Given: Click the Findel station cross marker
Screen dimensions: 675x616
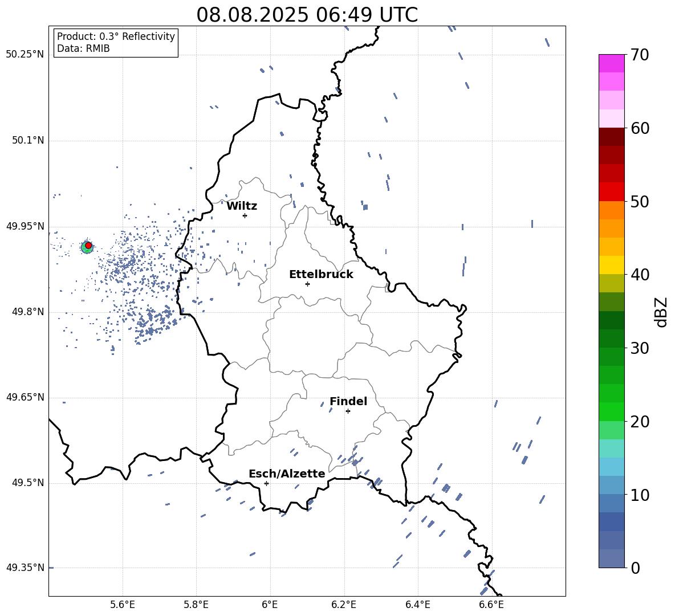Looking at the screenshot, I should click(x=348, y=411).
